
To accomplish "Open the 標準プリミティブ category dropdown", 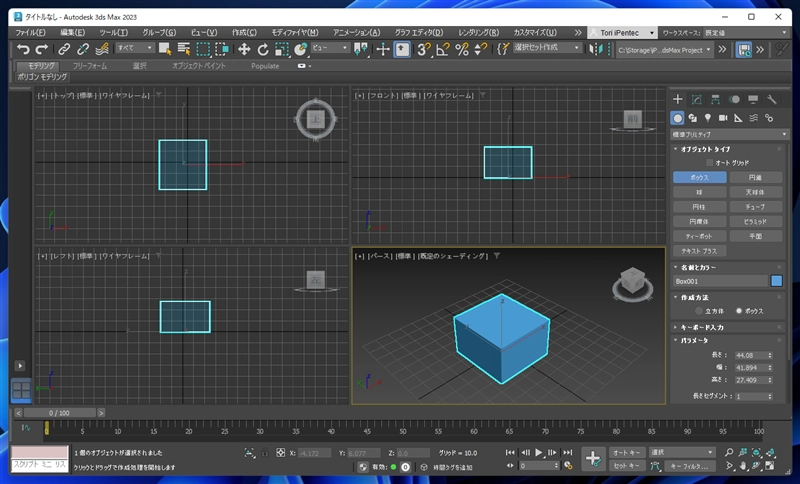I will tap(729, 135).
